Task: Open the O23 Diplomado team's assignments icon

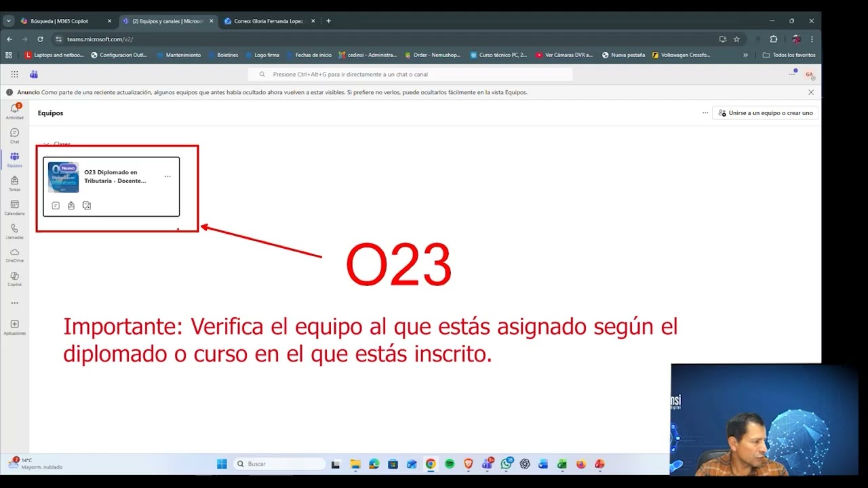Action: (71, 205)
